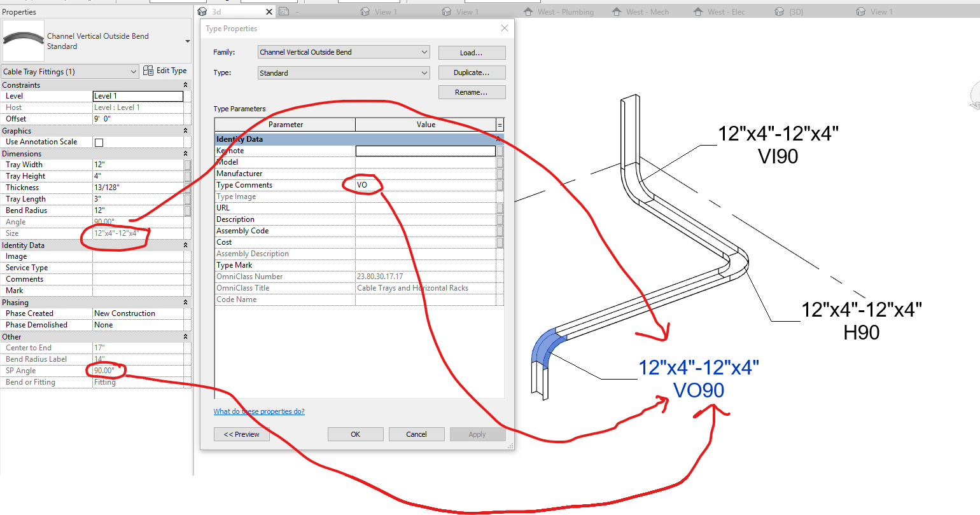980x515 pixels.
Task: Click the home icon on the 3d tab
Action: [x=202, y=11]
